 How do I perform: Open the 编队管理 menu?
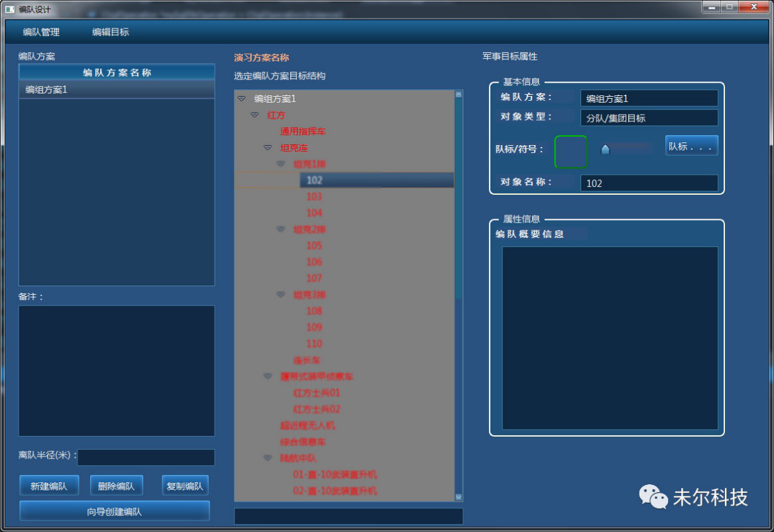41,32
